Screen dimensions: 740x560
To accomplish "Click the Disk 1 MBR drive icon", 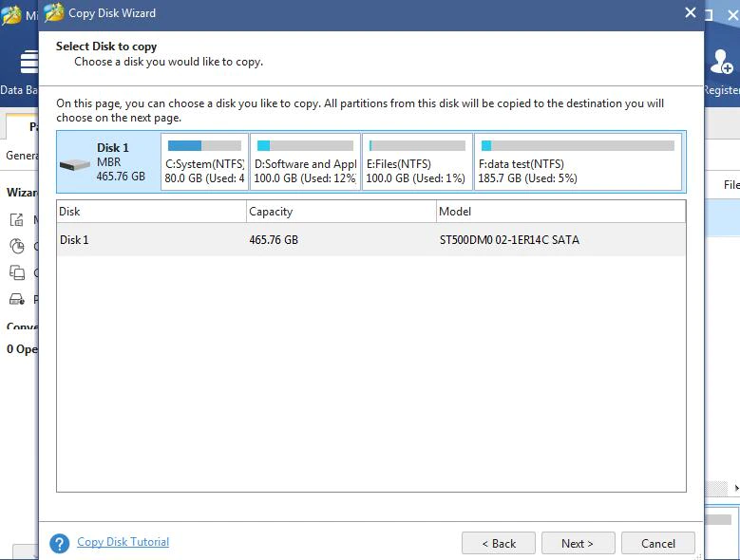I will (74, 164).
